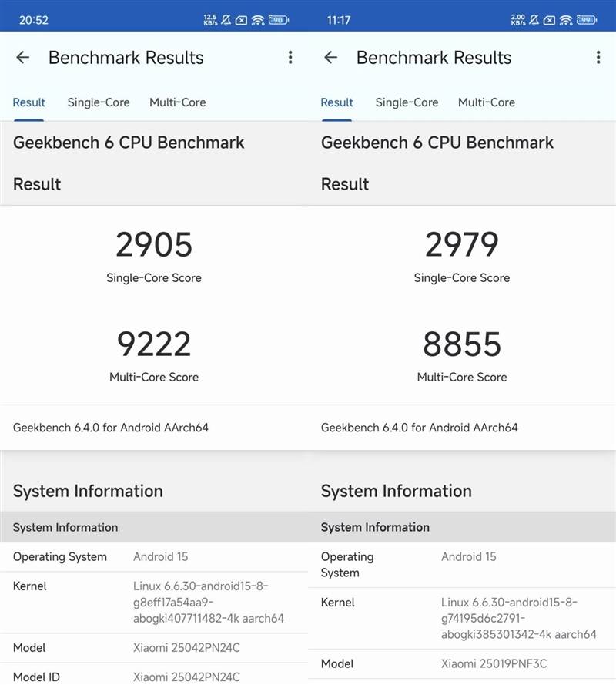
Task: Open the Single-Core tab on the right screen
Action: [x=407, y=102]
